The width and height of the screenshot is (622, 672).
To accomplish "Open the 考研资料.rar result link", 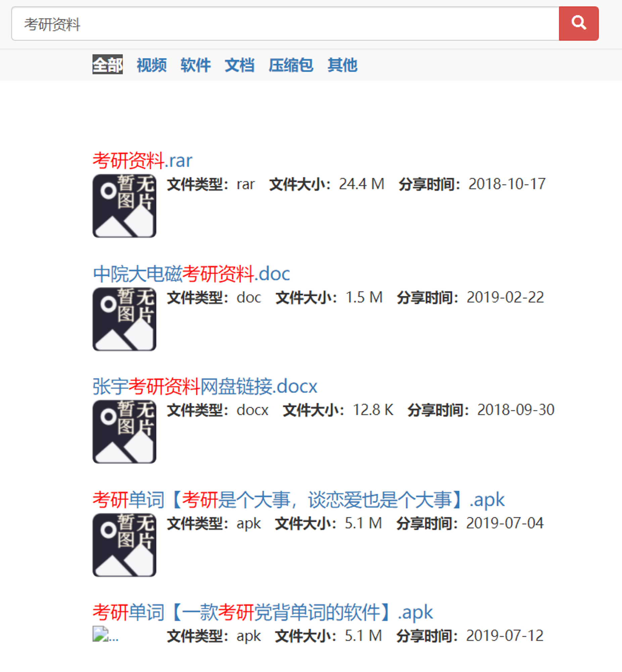I will pyautogui.click(x=143, y=160).
